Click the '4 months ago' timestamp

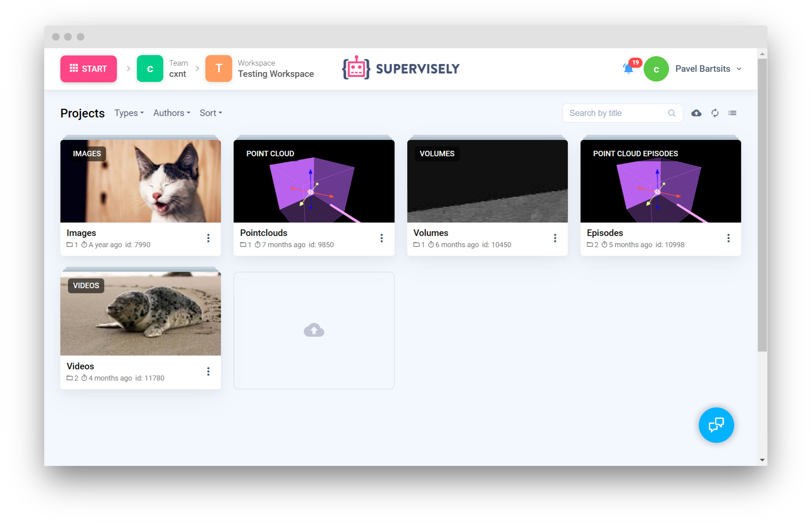pos(110,378)
